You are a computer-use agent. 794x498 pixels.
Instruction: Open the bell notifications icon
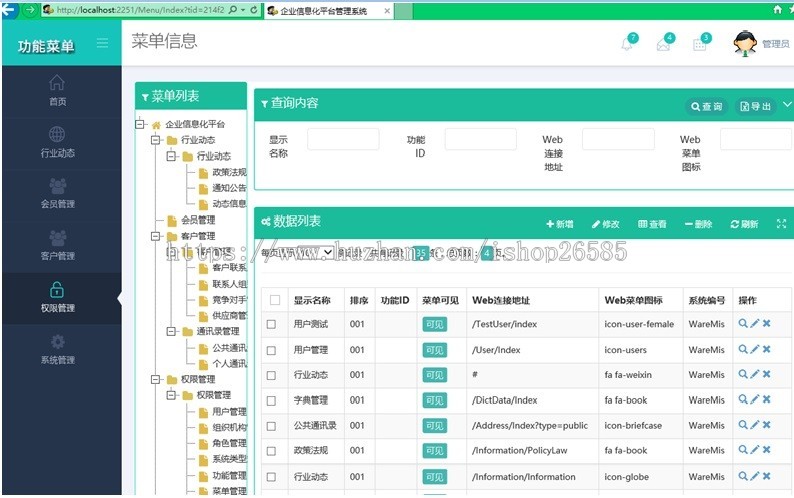click(x=627, y=44)
